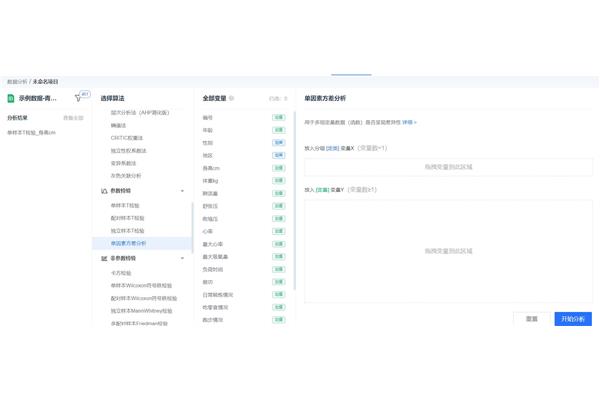The image size is (600, 400).
Task: Open result 单样本T检验_身高cm
Action: (31, 132)
